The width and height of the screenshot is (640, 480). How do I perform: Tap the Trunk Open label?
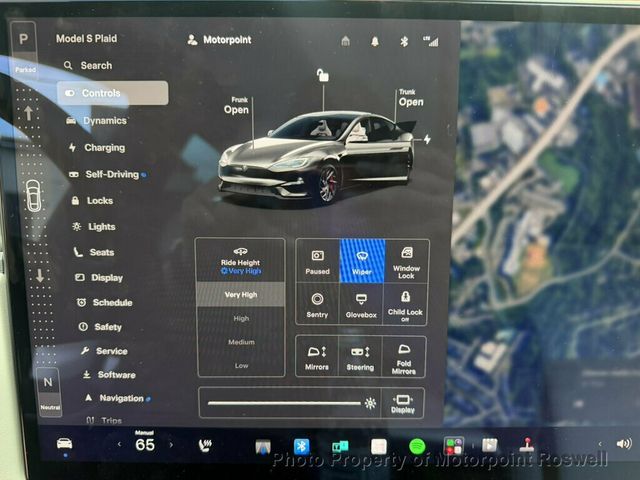[x=411, y=98]
